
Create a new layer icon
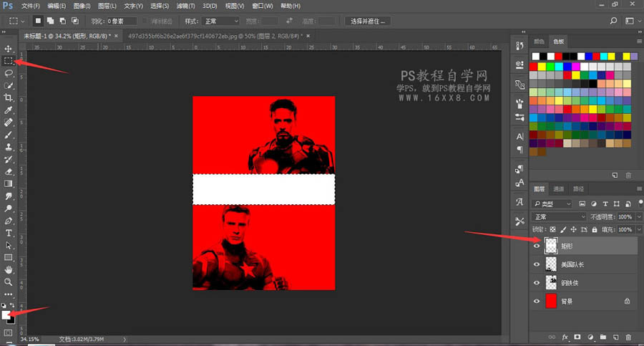click(x=615, y=337)
